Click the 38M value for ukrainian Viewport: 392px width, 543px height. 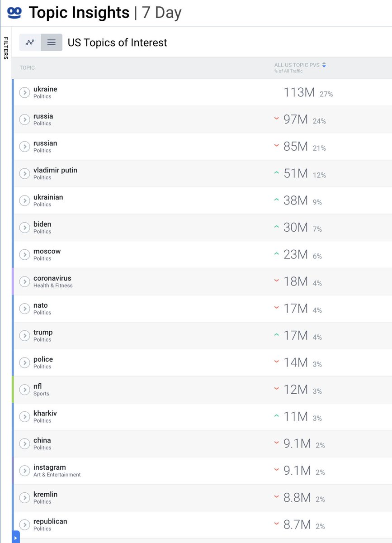[296, 200]
